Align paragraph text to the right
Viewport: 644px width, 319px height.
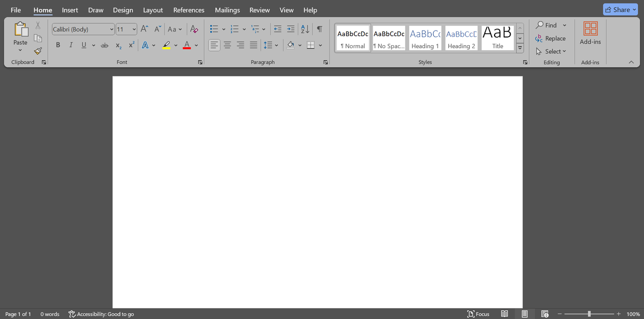tap(240, 45)
